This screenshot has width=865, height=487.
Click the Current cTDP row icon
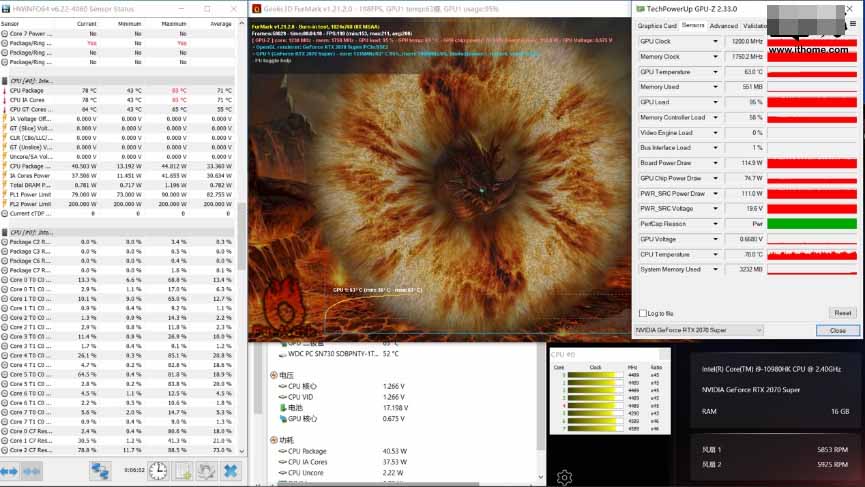(x=5, y=213)
